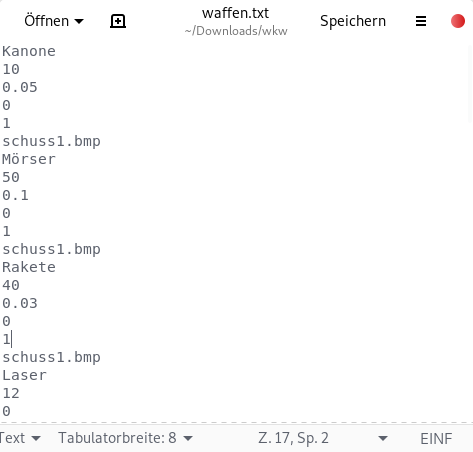Screen dimensions: 473x452
Task: Click the new document icon
Action: [x=118, y=21]
